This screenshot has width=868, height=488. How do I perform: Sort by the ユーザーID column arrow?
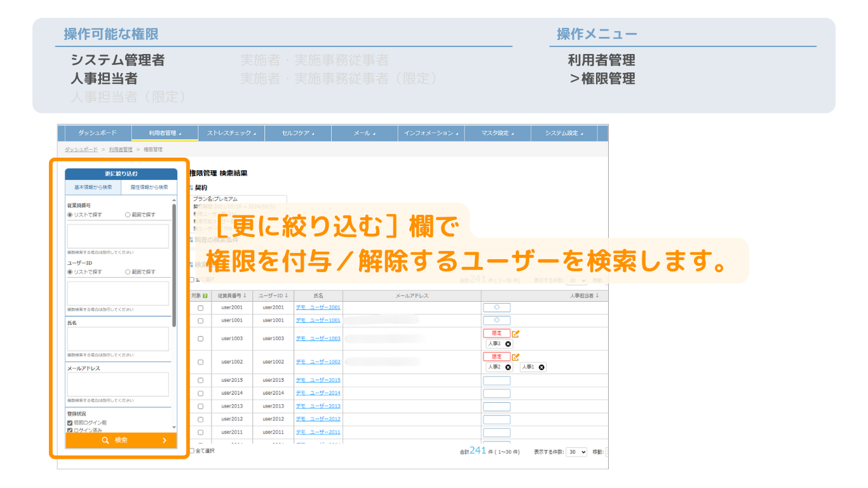287,295
